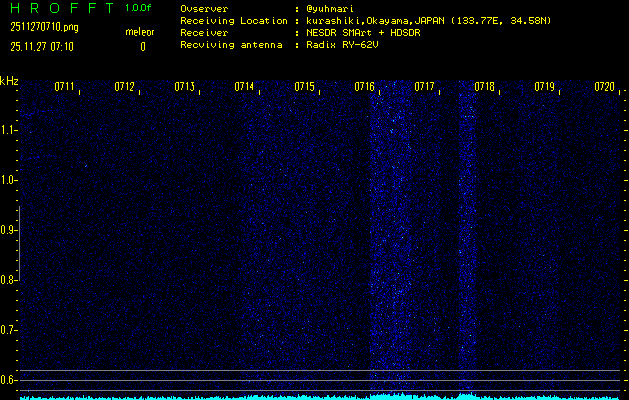The width and height of the screenshot is (629, 400).
Task: Click the meteor label
Action: click(140, 32)
